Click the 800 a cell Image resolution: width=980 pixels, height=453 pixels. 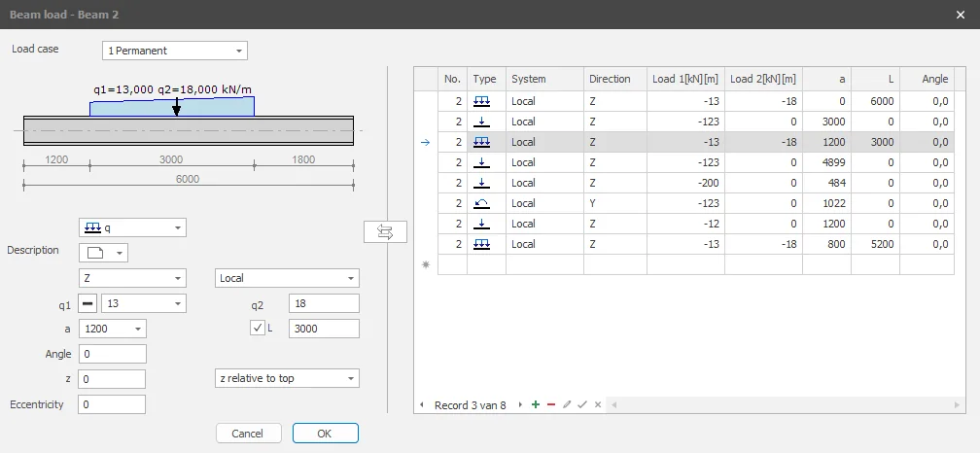pos(826,244)
